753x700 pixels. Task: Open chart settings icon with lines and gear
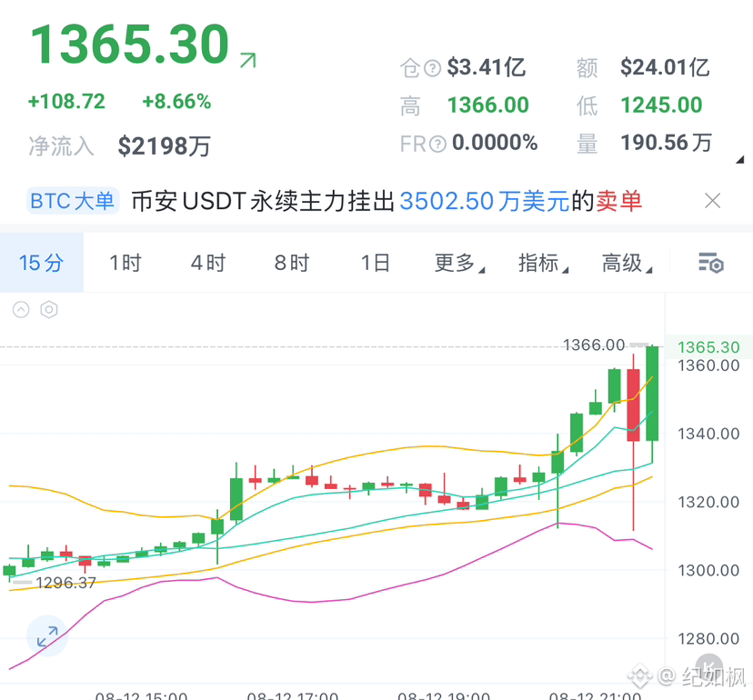(x=711, y=263)
